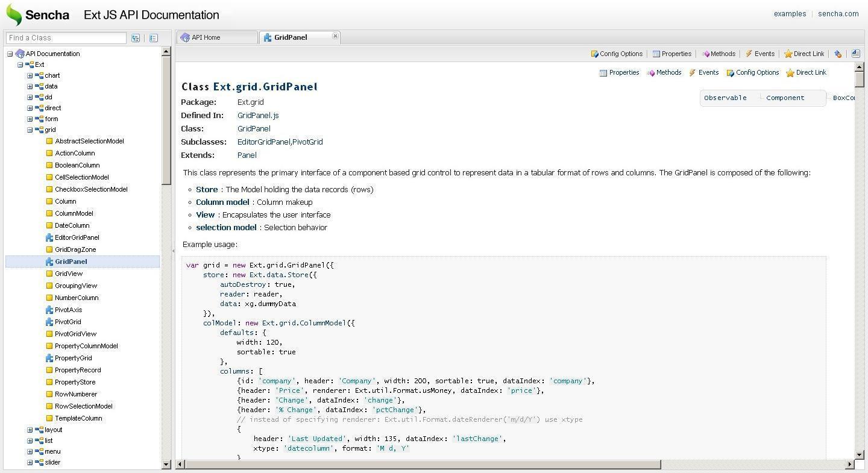Expand the data package node
The image size is (868, 473).
click(30, 86)
